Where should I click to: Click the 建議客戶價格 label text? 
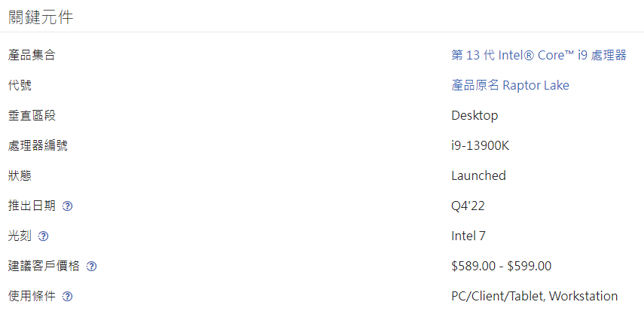coord(44,266)
